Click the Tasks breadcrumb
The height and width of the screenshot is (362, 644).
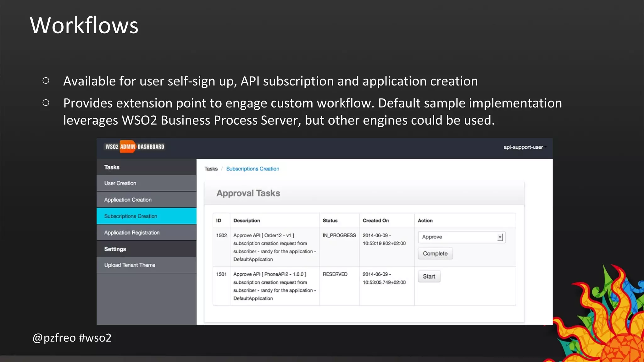211,169
